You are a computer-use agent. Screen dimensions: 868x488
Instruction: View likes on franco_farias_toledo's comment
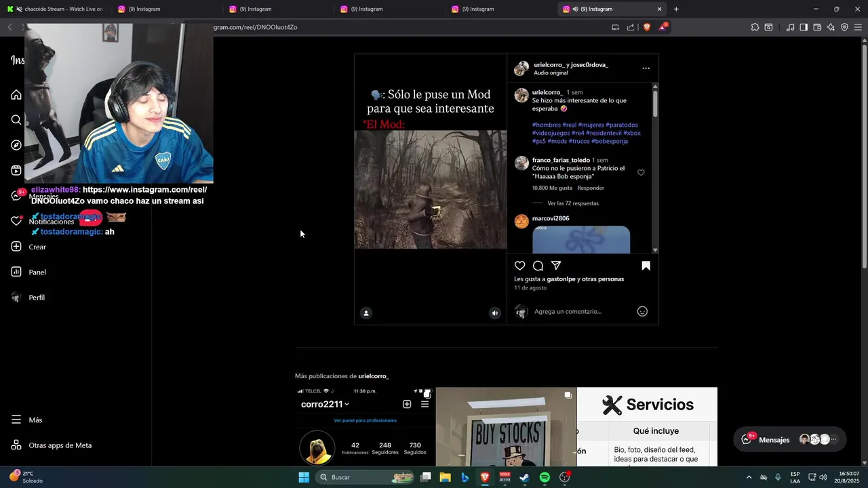click(552, 188)
